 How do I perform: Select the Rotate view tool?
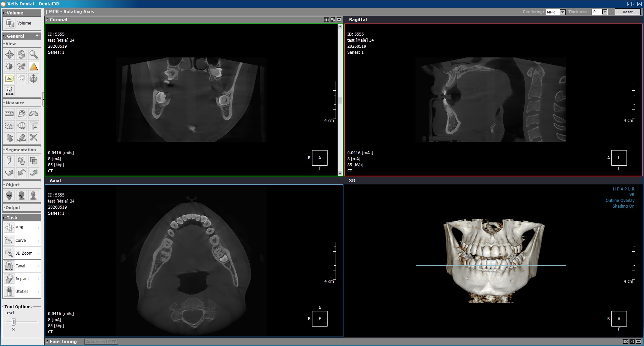pos(22,54)
